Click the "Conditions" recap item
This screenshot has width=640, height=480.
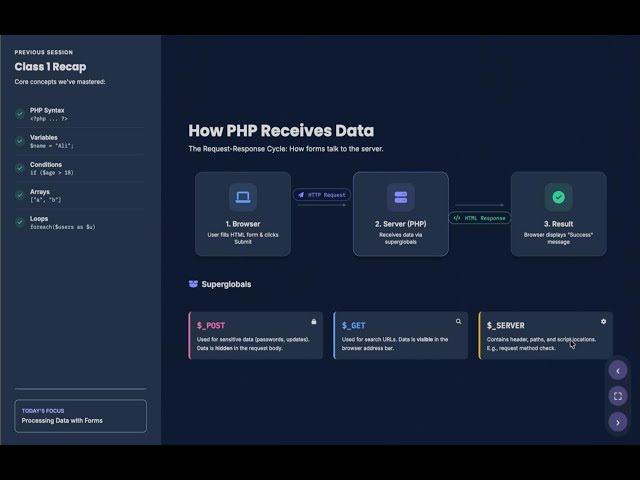(x=46, y=164)
